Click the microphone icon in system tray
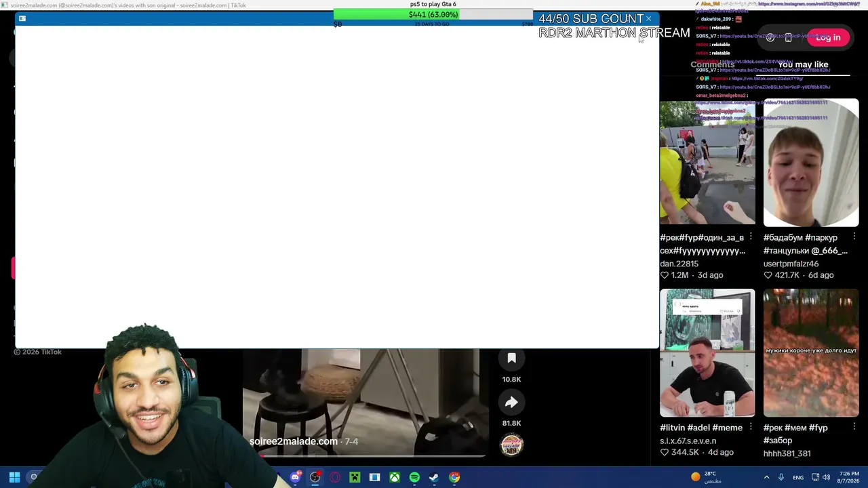 [x=781, y=477]
